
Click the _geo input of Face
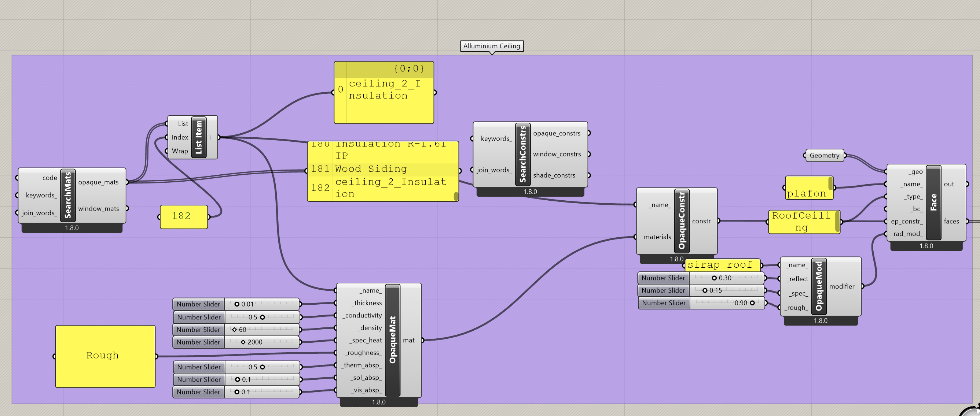916,171
